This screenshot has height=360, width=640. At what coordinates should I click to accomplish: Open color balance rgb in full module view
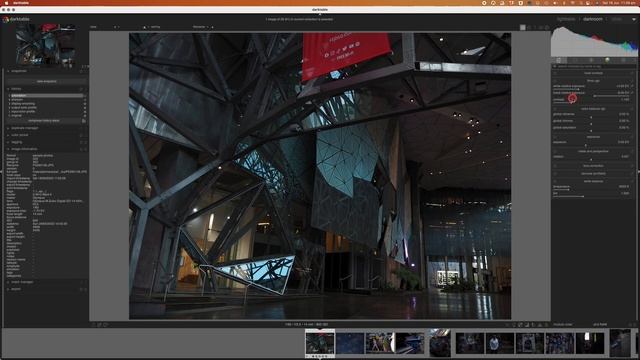[632, 109]
